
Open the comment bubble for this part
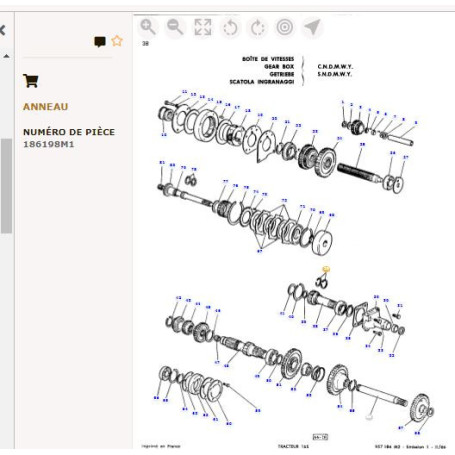point(100,42)
